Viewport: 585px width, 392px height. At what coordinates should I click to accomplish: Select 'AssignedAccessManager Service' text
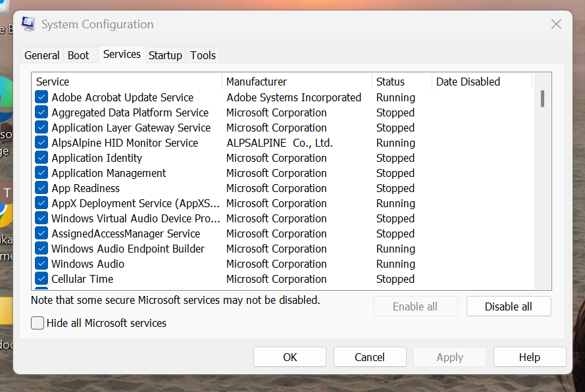tap(126, 233)
